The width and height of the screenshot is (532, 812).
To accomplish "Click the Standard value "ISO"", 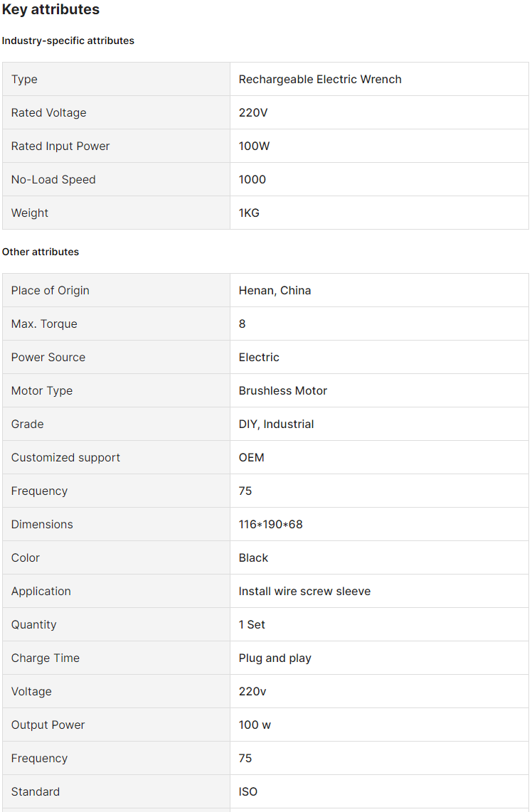I will pyautogui.click(x=248, y=791).
